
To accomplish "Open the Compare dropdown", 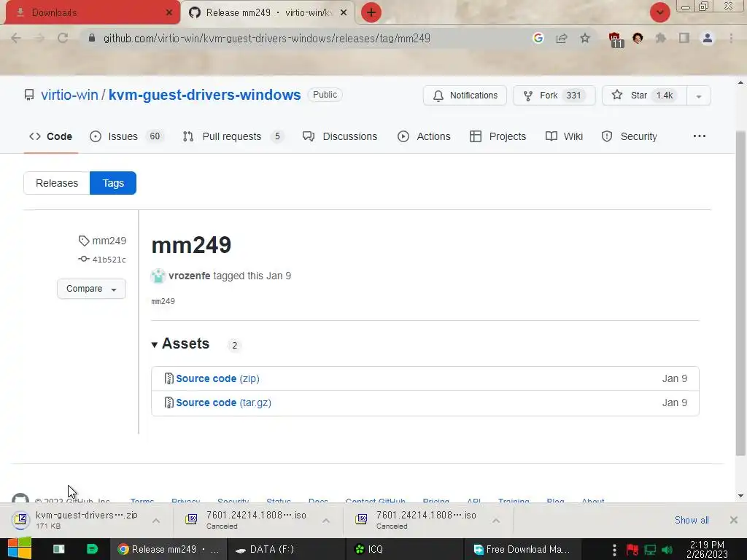I will click(x=91, y=289).
